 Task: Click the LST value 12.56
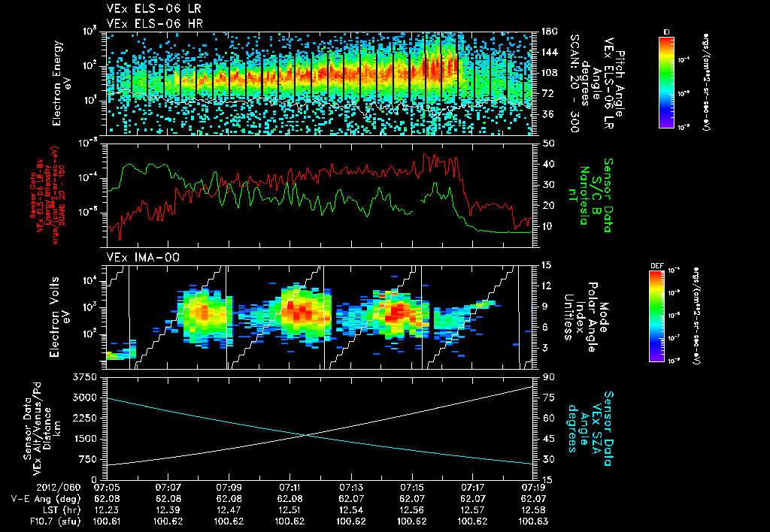[411, 510]
